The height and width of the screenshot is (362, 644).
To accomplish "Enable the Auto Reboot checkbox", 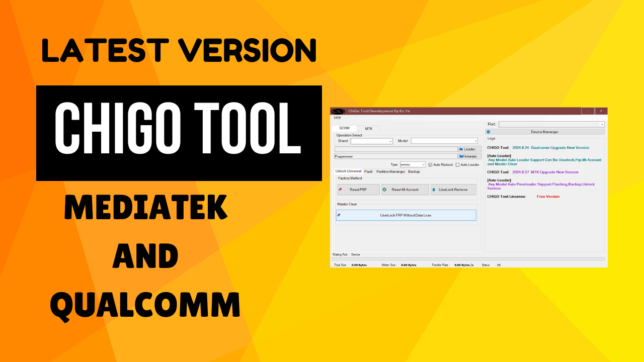I will 430,164.
